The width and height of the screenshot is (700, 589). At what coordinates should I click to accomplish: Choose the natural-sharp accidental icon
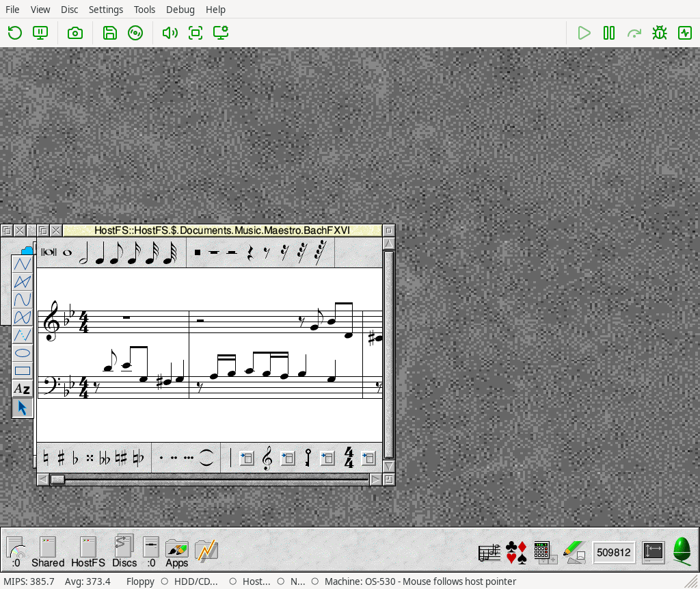coord(121,458)
